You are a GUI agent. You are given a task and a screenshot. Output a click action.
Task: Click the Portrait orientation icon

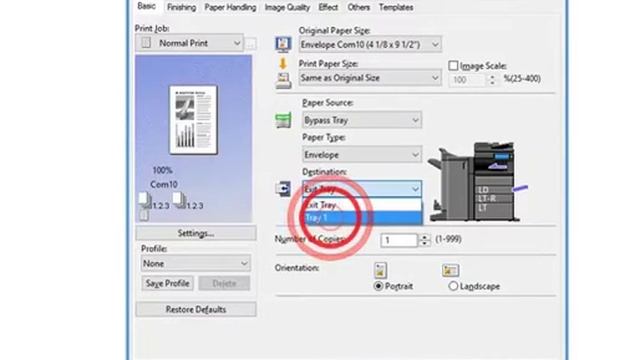point(380,270)
